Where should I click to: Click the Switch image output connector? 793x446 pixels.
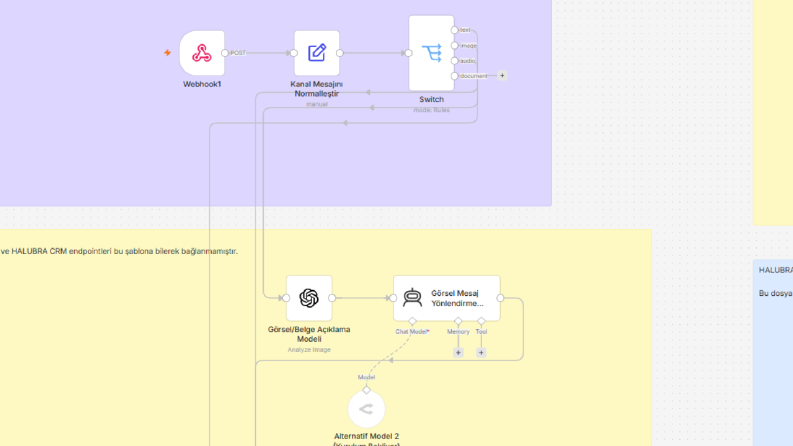(x=454, y=46)
